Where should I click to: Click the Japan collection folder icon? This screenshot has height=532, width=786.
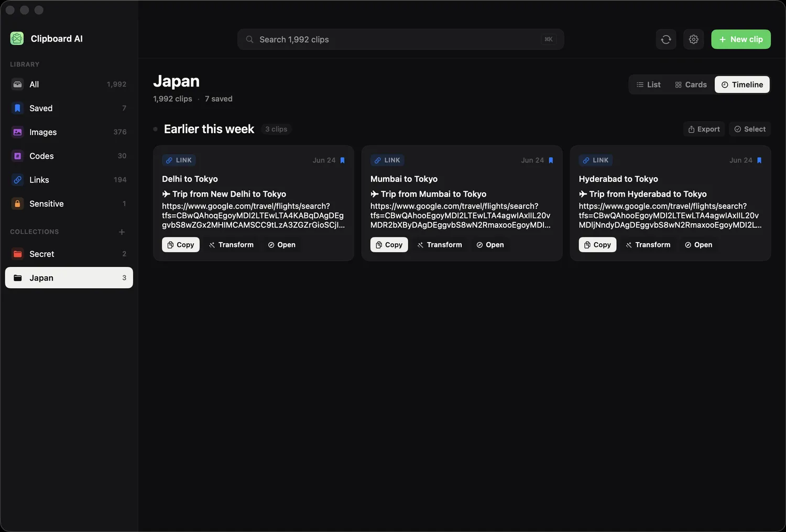17,278
